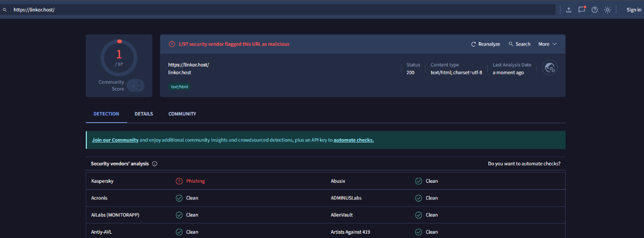Select the Kaspersky vendor name
The image size is (644, 238).
(103, 181)
